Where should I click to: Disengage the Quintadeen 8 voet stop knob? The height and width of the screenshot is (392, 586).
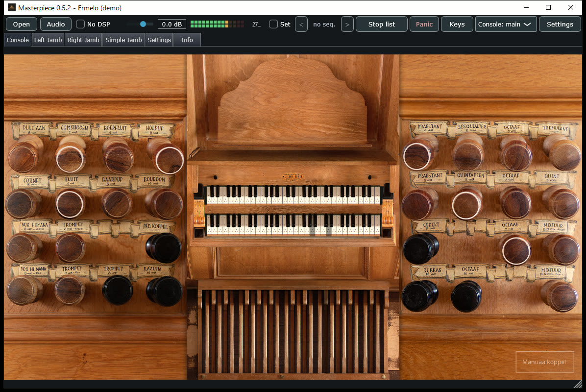coord(465,205)
